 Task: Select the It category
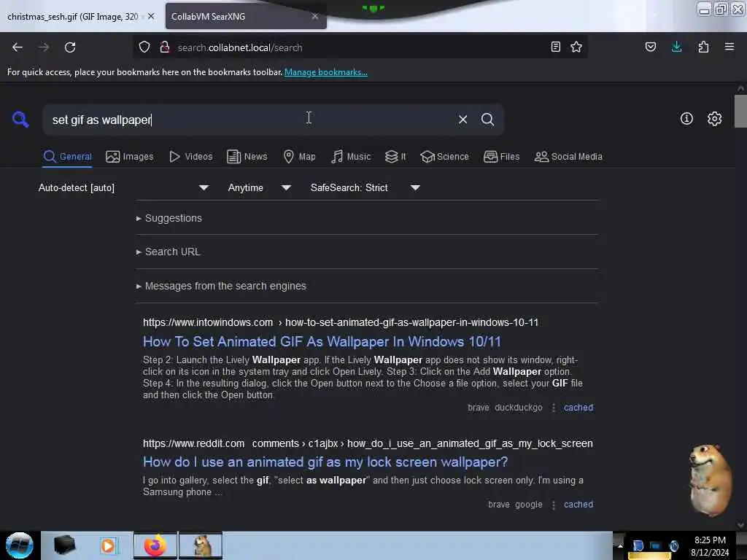tap(395, 157)
